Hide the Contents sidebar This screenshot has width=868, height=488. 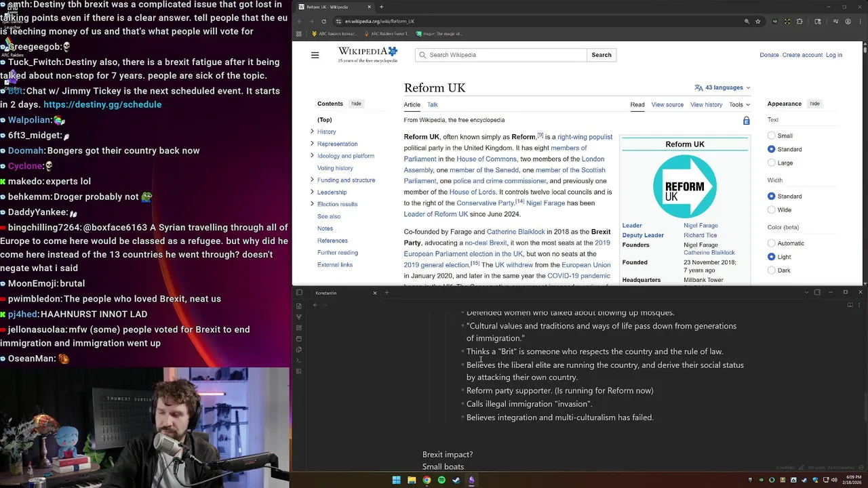356,104
